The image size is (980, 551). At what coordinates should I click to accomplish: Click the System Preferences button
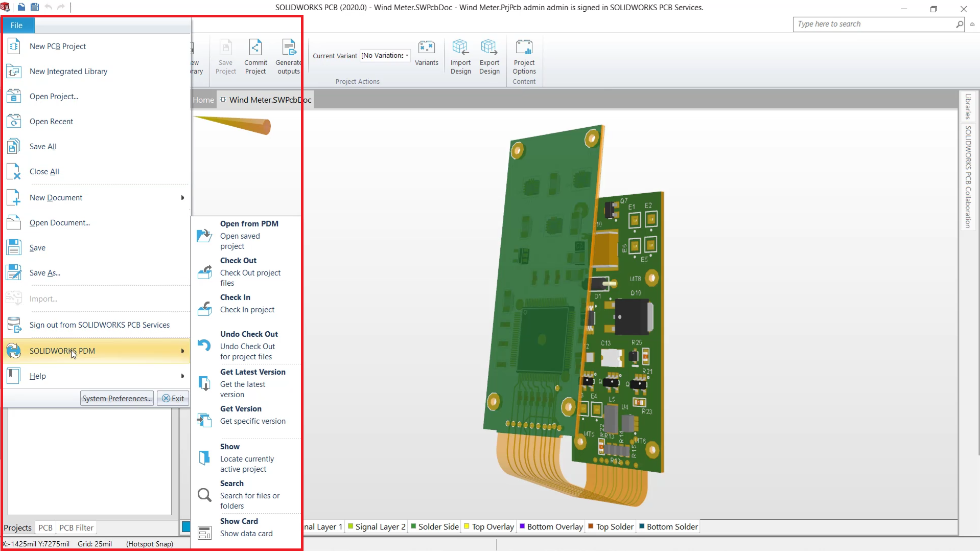pyautogui.click(x=117, y=398)
